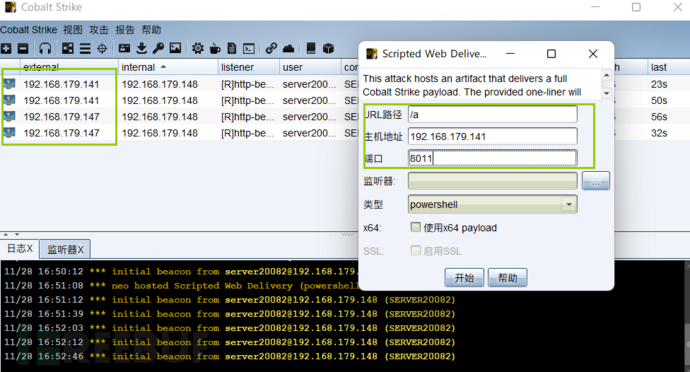Click the 主机地址 input field
The image size is (690, 372).
coord(492,136)
